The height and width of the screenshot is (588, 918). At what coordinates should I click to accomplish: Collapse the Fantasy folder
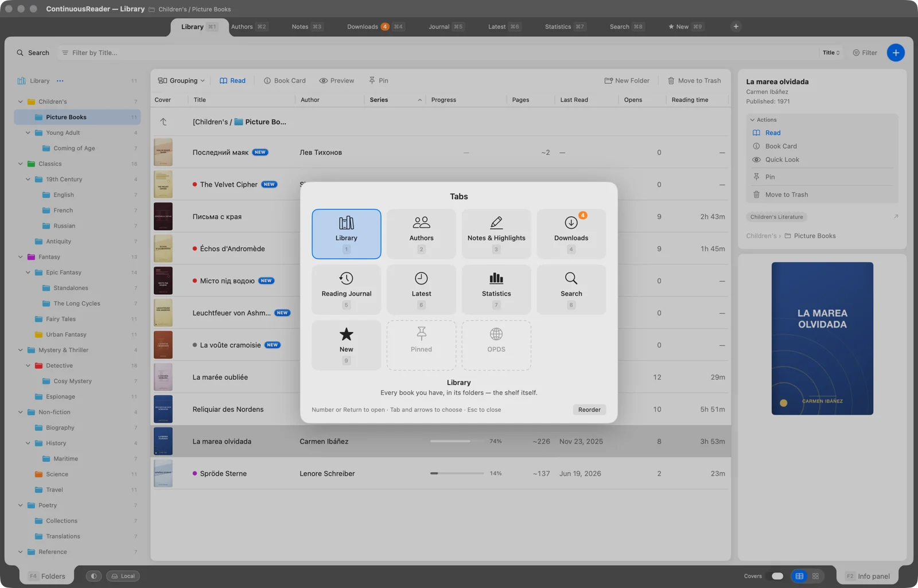point(21,257)
